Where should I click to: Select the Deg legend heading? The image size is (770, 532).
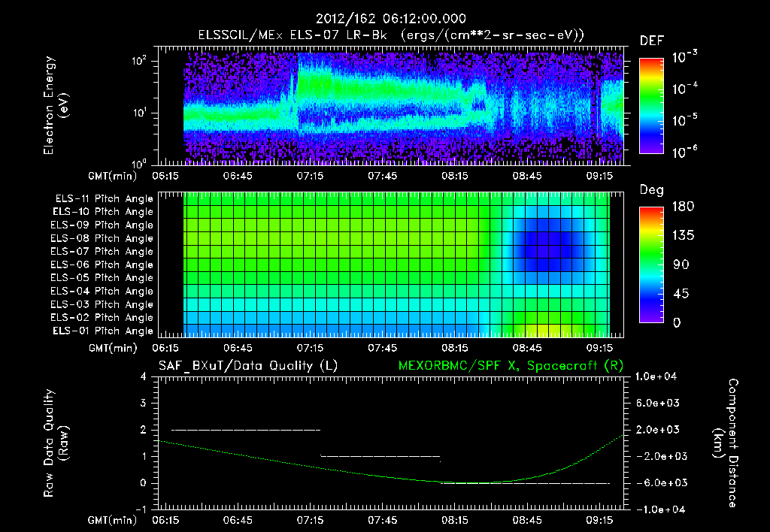coord(652,190)
